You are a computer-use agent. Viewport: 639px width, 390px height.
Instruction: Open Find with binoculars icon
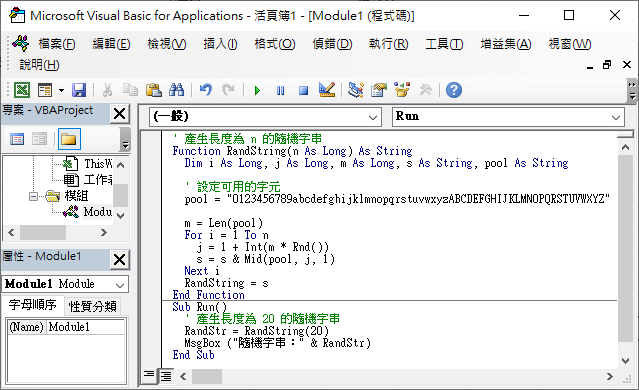click(x=176, y=90)
